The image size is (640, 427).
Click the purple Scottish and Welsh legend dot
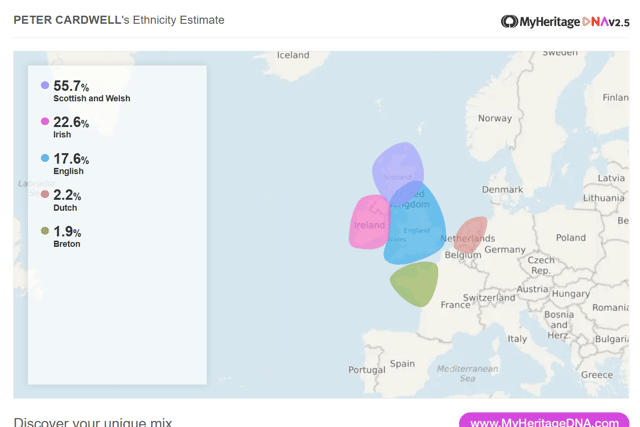(x=45, y=85)
